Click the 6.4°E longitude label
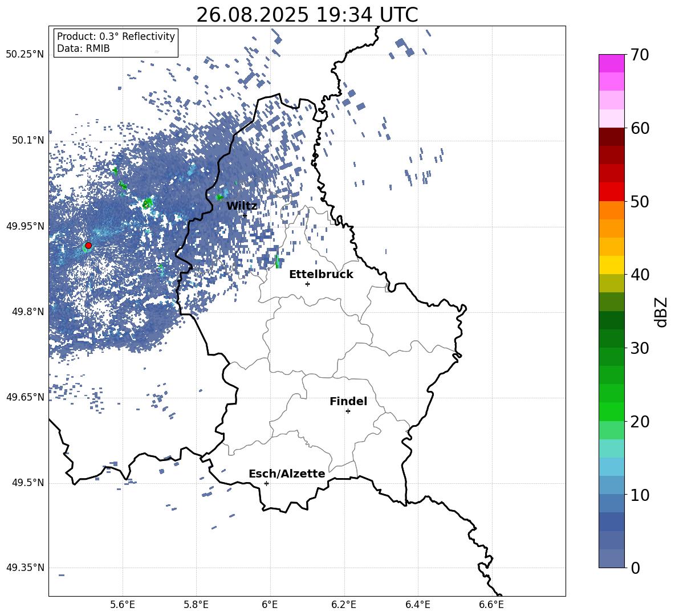675x616 pixels. tap(417, 605)
